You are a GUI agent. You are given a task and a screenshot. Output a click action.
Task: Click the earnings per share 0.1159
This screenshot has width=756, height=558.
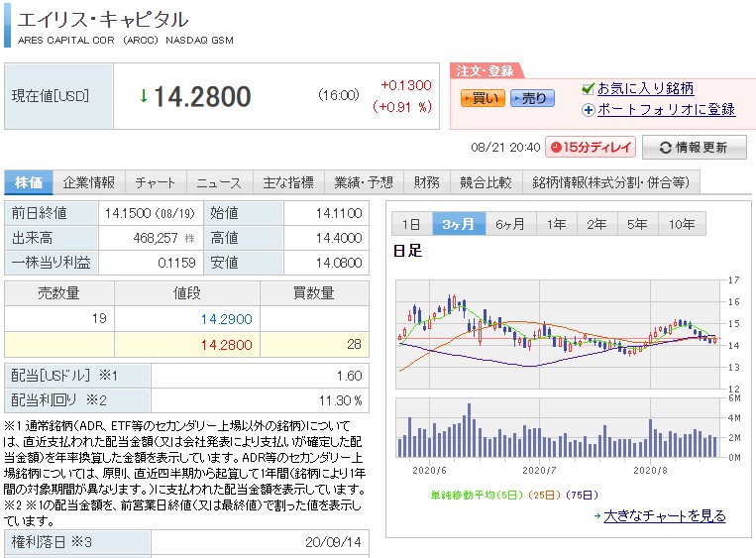pyautogui.click(x=176, y=263)
